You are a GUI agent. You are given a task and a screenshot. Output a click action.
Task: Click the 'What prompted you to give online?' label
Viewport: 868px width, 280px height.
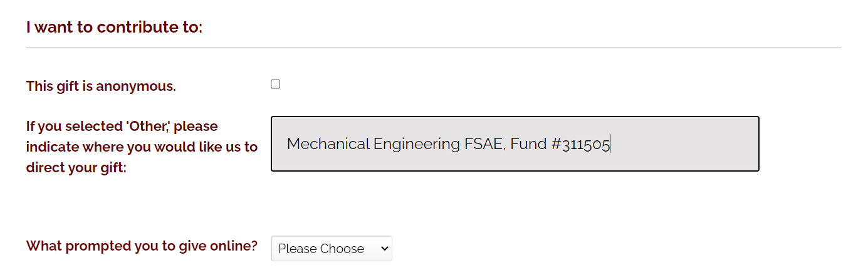[x=142, y=246]
